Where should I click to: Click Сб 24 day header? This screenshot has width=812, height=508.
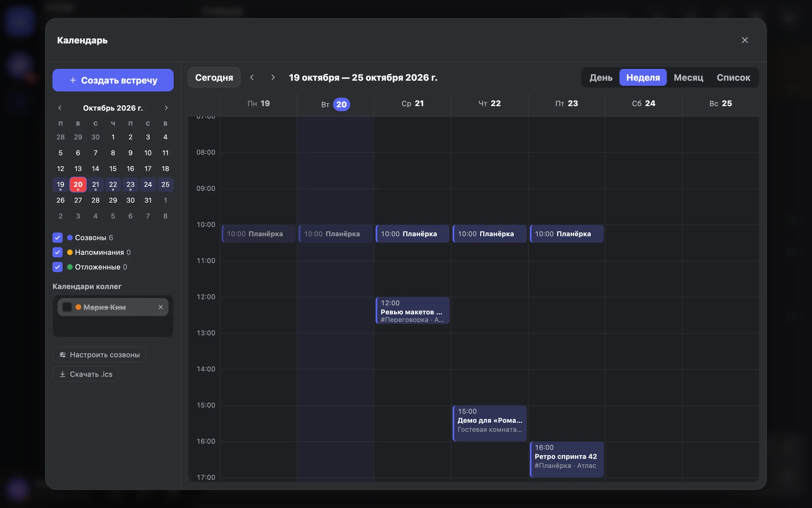(x=644, y=103)
